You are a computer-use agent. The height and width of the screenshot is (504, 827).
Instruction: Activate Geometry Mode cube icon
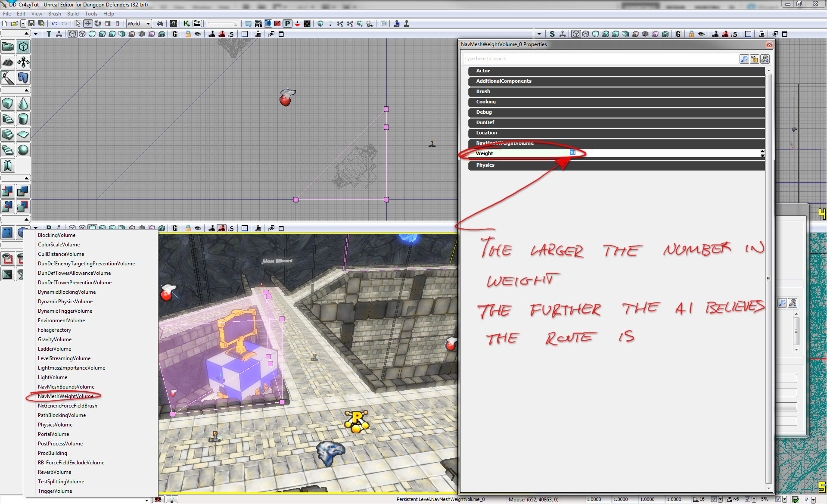click(x=23, y=47)
